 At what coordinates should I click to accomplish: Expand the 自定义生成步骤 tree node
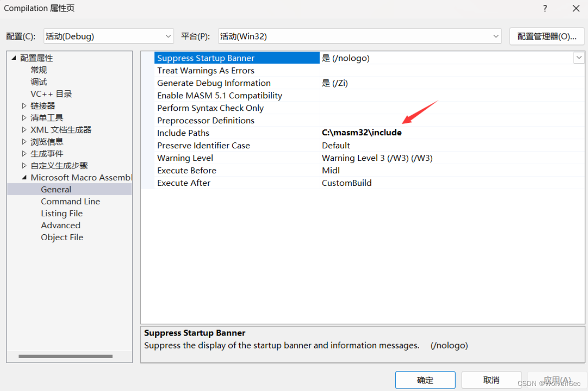point(24,166)
